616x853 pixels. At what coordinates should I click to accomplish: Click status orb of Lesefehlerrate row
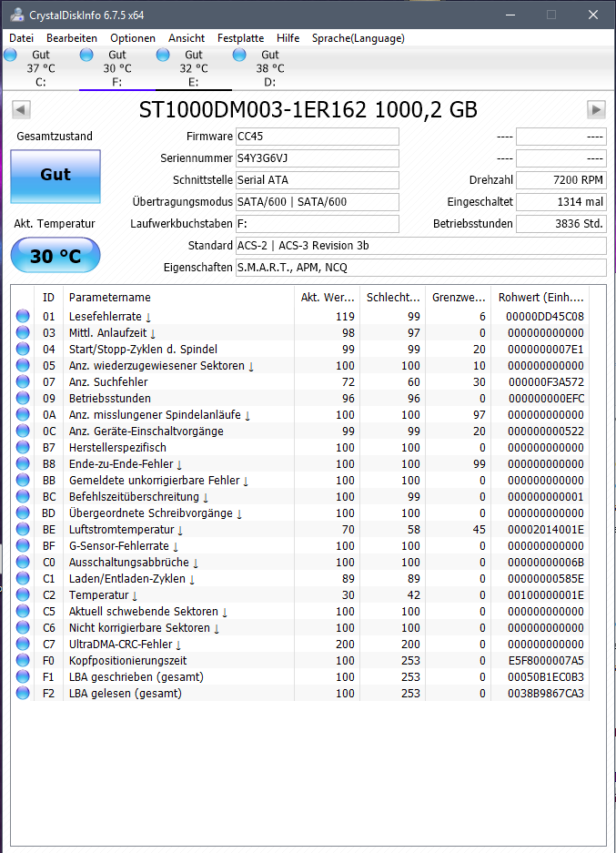(x=23, y=316)
